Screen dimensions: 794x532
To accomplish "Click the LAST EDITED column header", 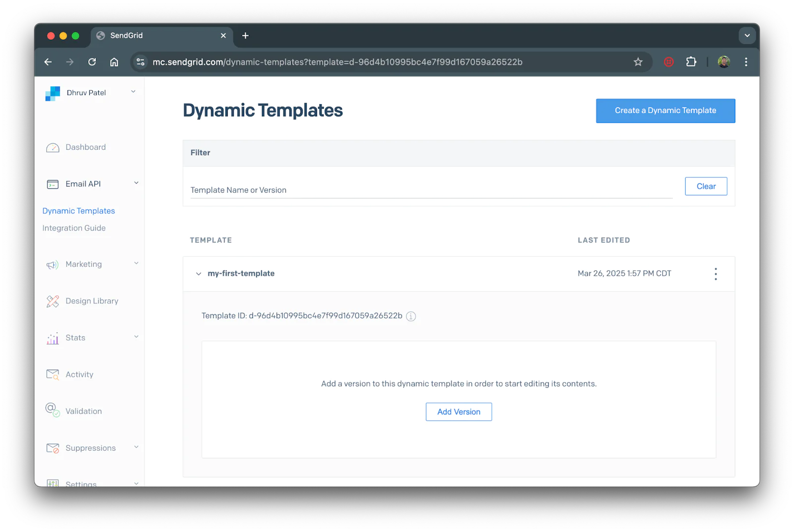I will coord(604,240).
